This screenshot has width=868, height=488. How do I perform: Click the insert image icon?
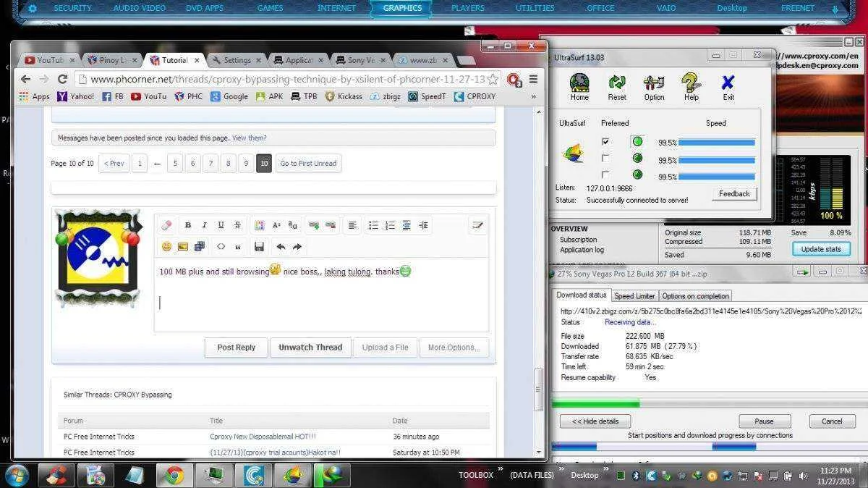coord(183,246)
